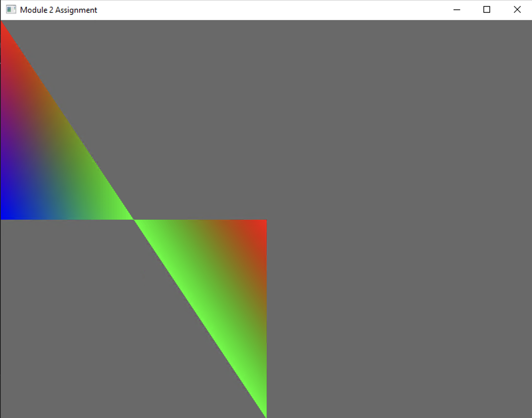Viewport: 532px width, 418px height.
Task: Maximize the Module 2 Assignment window
Action: tap(487, 10)
